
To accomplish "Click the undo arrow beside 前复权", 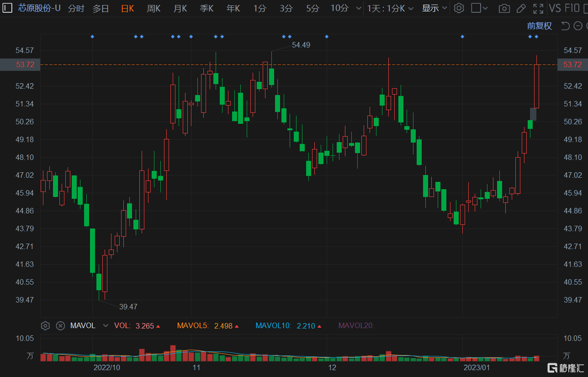I will click(x=565, y=26).
